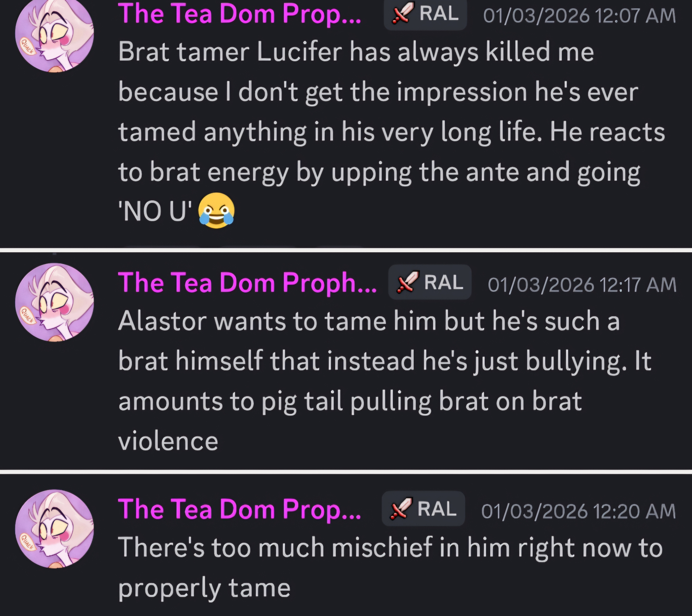Open the avatar on the 12:07 AM message

point(54,34)
